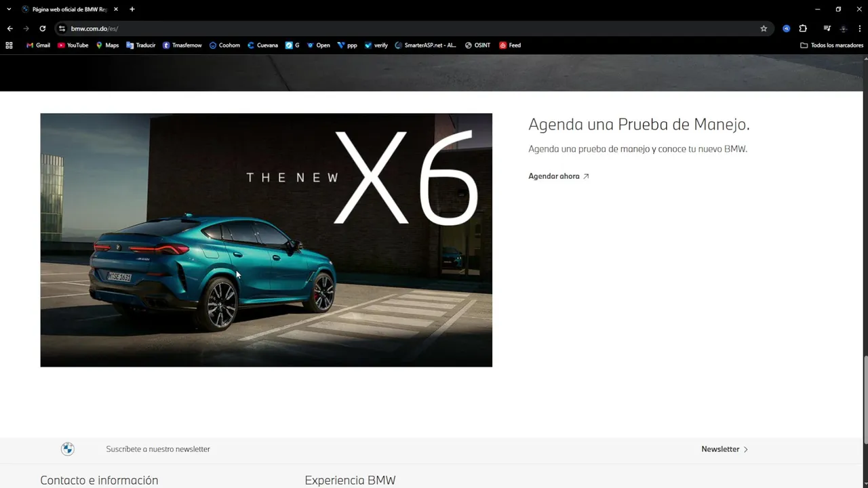
Task: Restore down the Chrome window
Action: (x=838, y=9)
